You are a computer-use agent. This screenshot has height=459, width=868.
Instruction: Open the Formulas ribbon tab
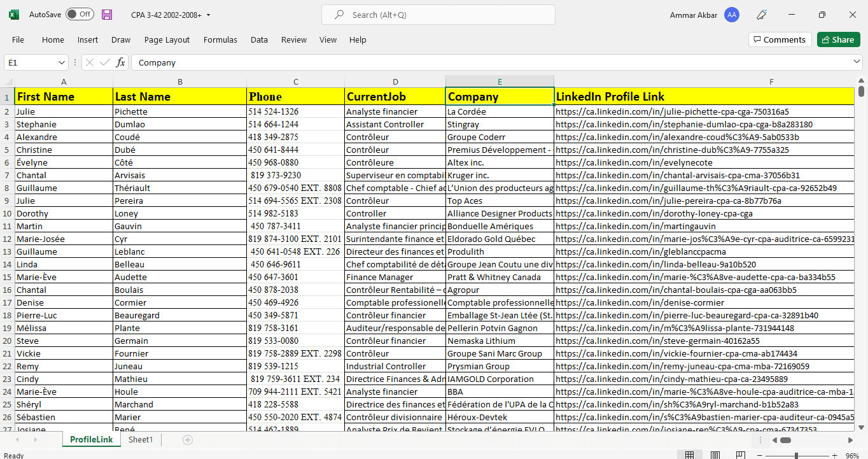click(220, 39)
